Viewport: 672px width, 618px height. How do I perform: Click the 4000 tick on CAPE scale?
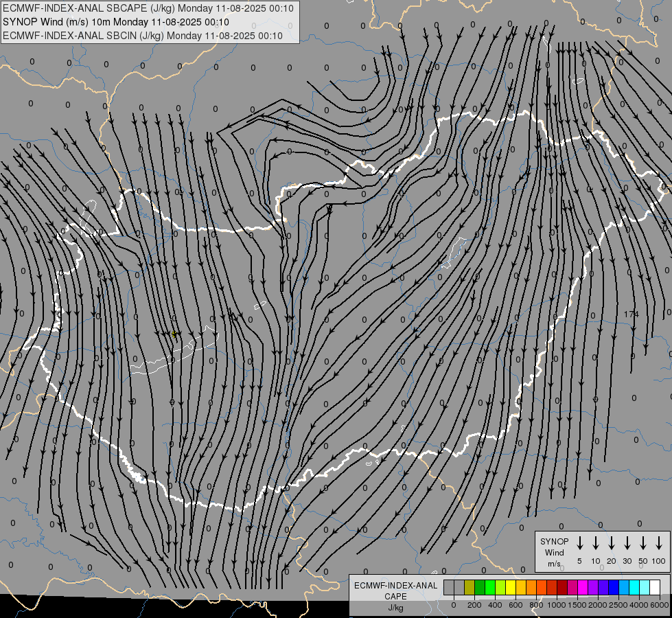tap(639, 605)
